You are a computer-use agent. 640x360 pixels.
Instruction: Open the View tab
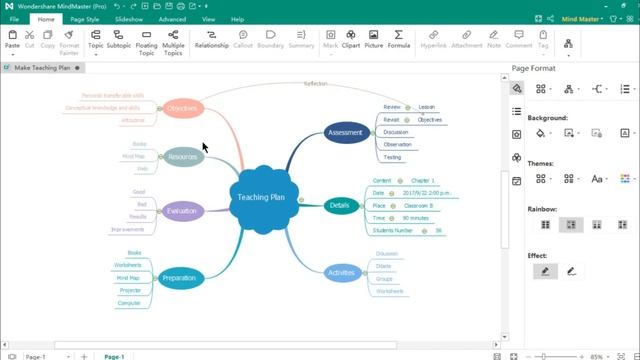click(208, 19)
